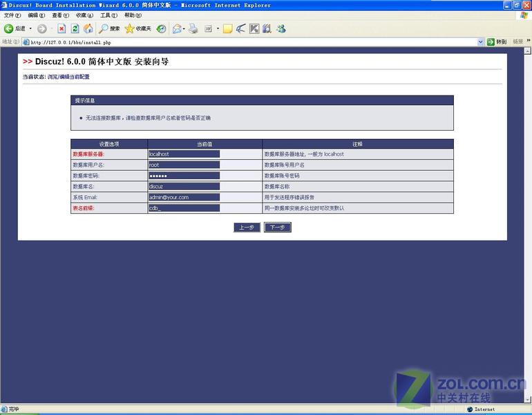Viewport: 532px width, 415px height.
Task: Click the Mail envelope icon
Action: click(x=177, y=29)
